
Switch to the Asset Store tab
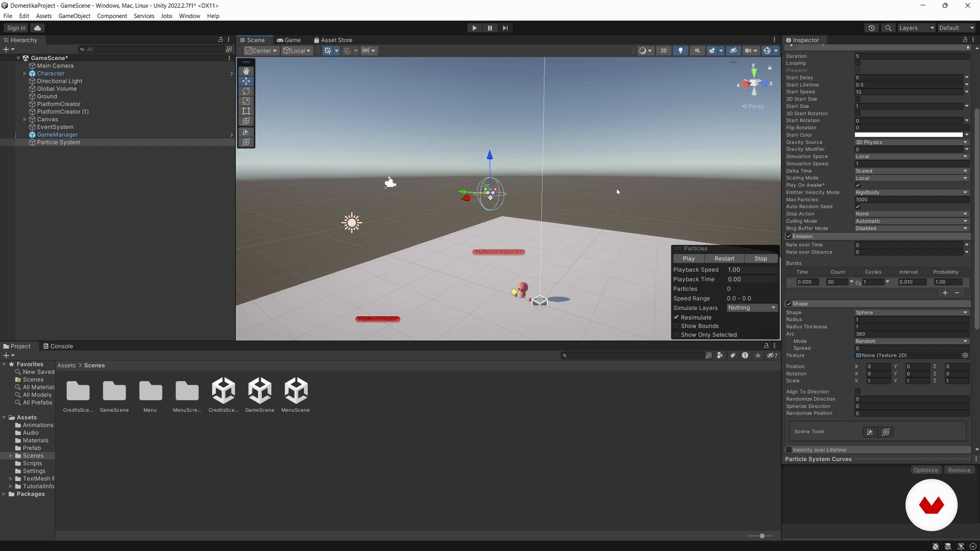[x=333, y=40]
